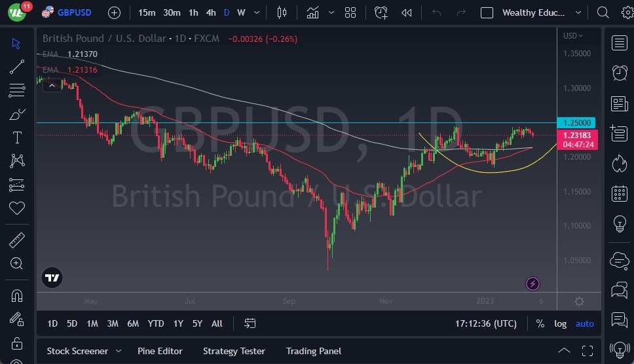This screenshot has width=634, height=364.
Task: Open the USD currency dropdown
Action: 572,36
